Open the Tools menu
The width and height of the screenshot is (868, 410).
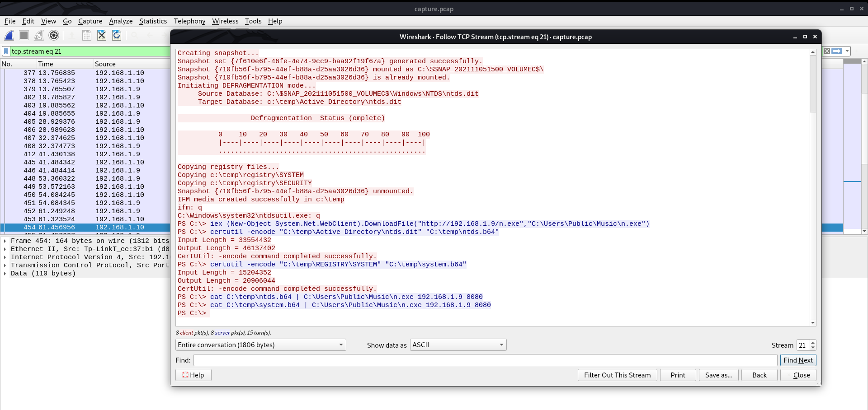pyautogui.click(x=253, y=21)
